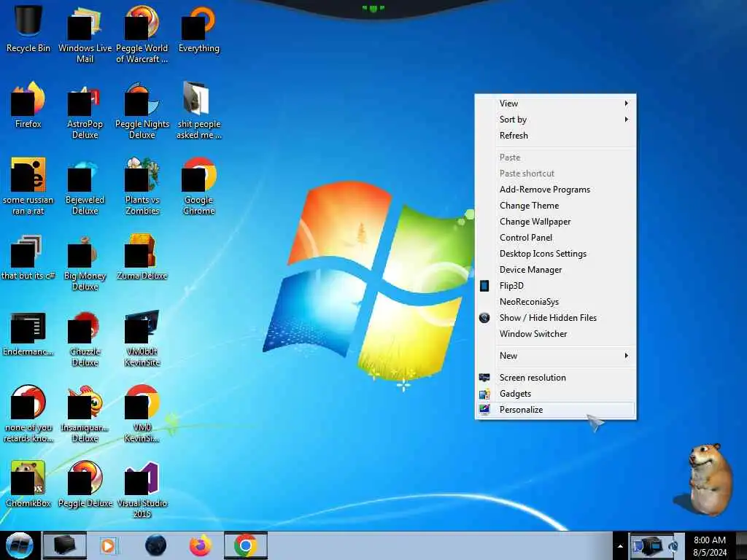Select the Big Money Deluxe icon

coord(85,262)
